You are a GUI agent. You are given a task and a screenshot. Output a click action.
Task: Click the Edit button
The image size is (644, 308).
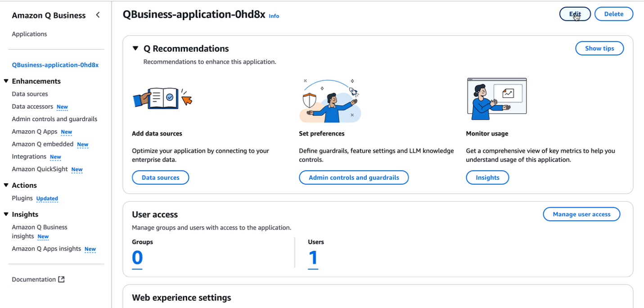pyautogui.click(x=575, y=14)
